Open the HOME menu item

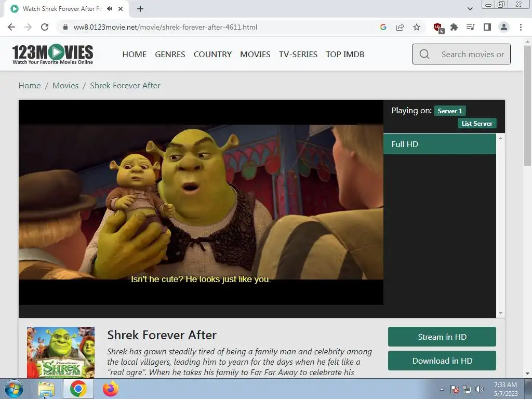pos(135,54)
